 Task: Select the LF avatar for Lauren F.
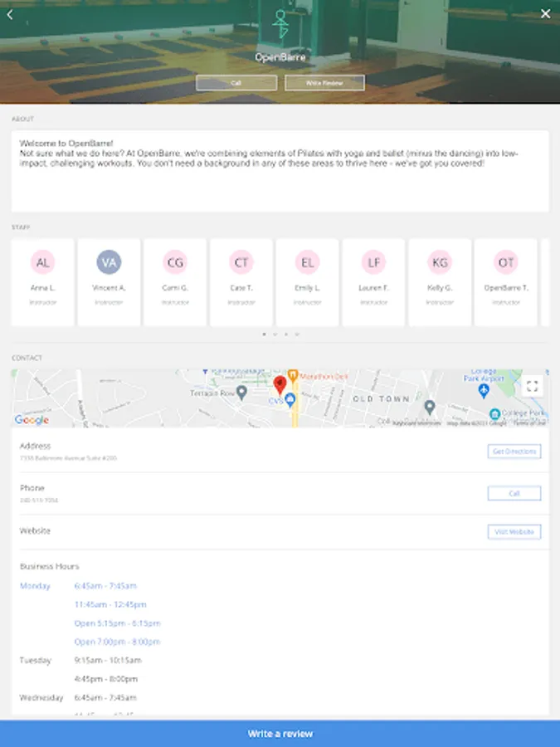(374, 262)
